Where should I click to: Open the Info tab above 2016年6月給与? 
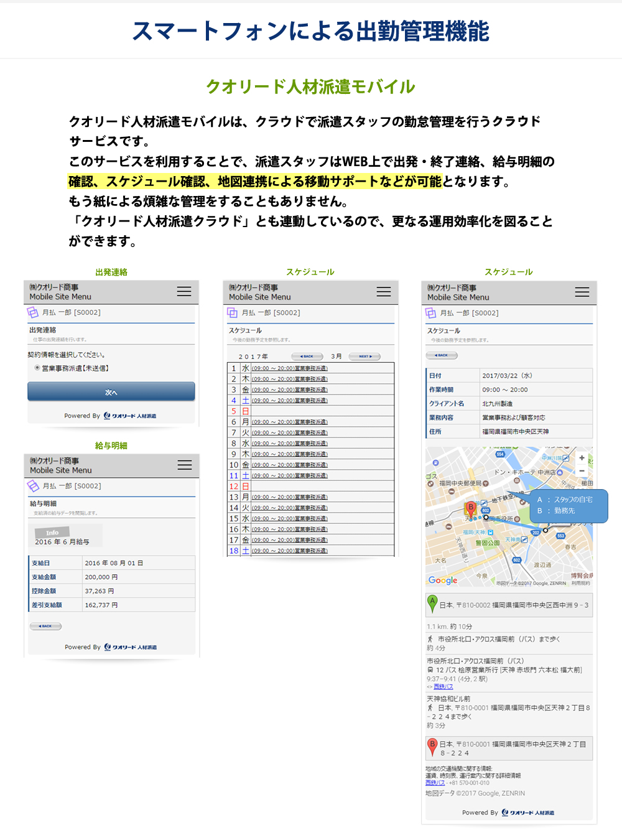pos(52,533)
